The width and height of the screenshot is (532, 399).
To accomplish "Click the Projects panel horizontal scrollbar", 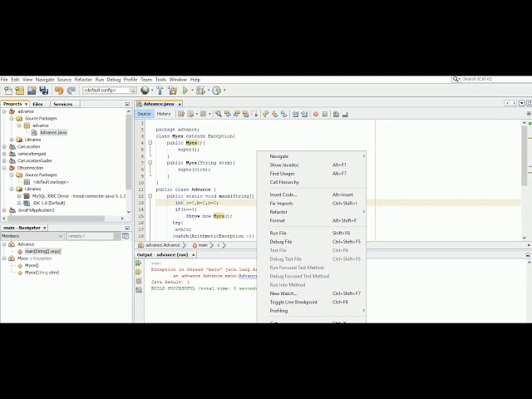I will tap(55, 219).
